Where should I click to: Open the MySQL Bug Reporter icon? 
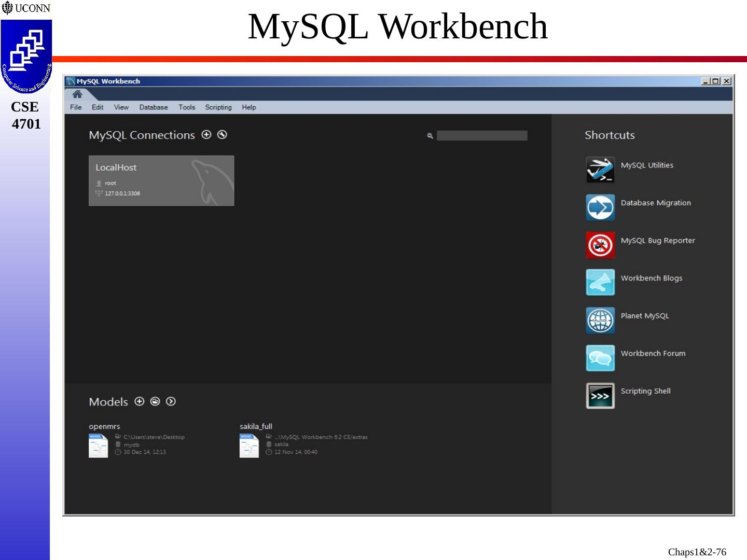coord(600,245)
